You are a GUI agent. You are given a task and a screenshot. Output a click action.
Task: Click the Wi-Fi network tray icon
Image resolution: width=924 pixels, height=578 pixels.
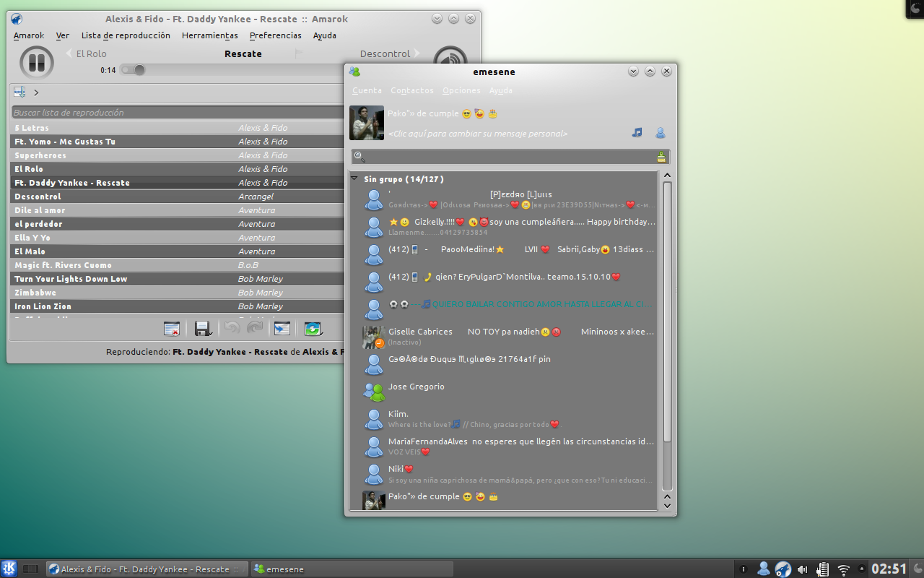(x=843, y=569)
